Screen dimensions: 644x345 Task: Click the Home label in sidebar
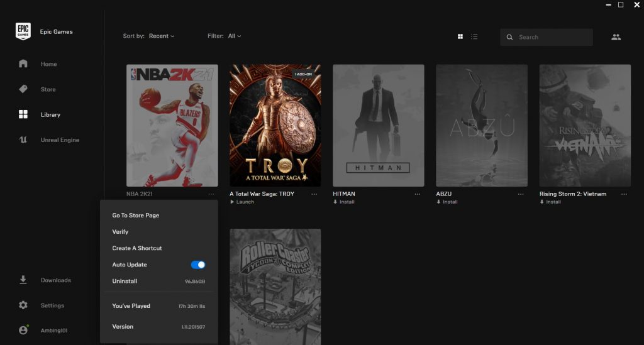tap(49, 64)
